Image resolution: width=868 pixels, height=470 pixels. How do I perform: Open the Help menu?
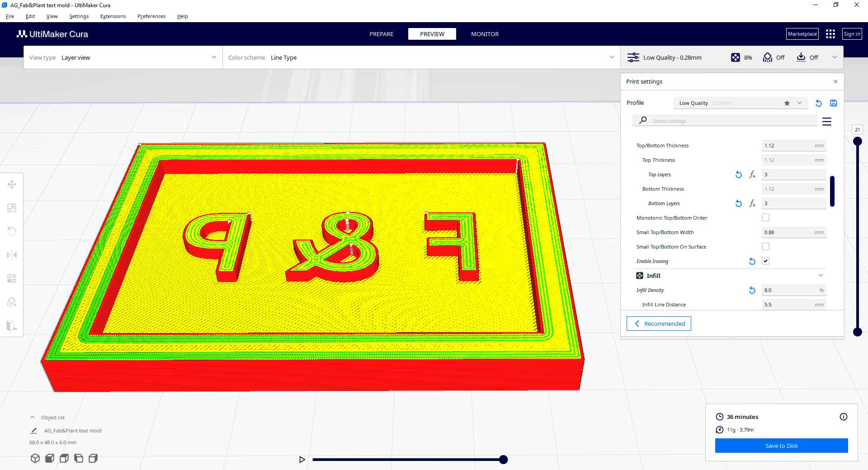183,16
